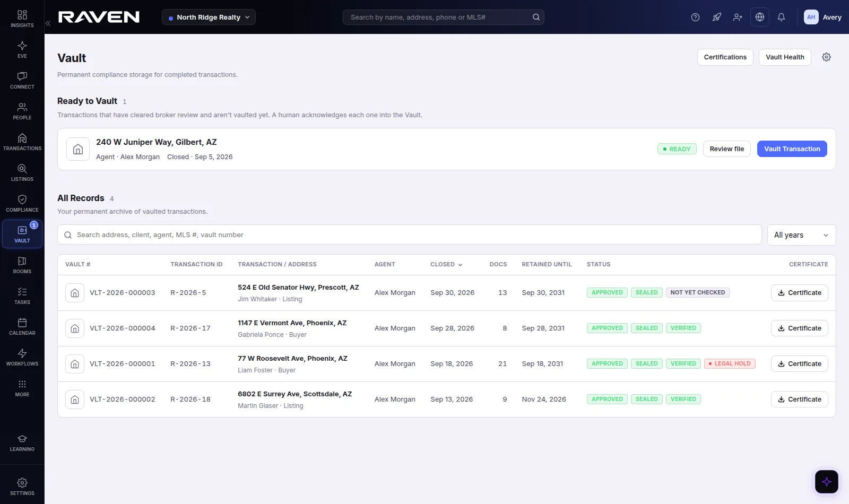The width and height of the screenshot is (849, 504).
Task: Click the help question mark icon
Action: coord(695,17)
